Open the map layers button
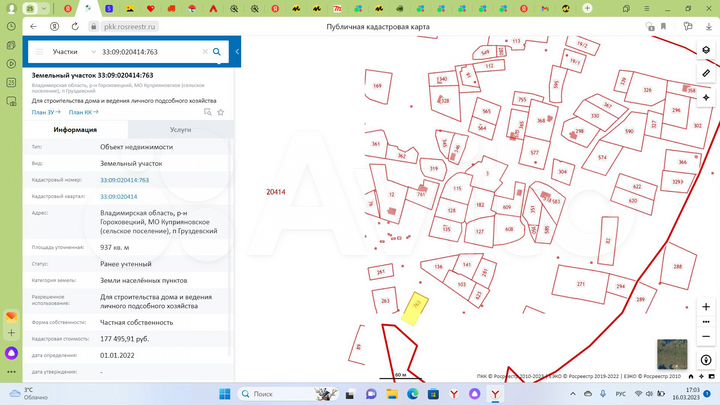The image size is (720, 405). (706, 50)
